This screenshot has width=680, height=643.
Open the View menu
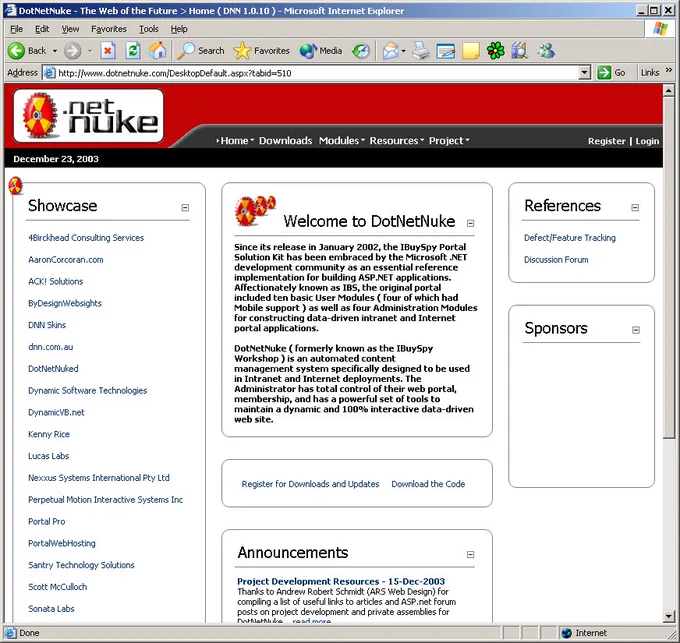[x=70, y=29]
